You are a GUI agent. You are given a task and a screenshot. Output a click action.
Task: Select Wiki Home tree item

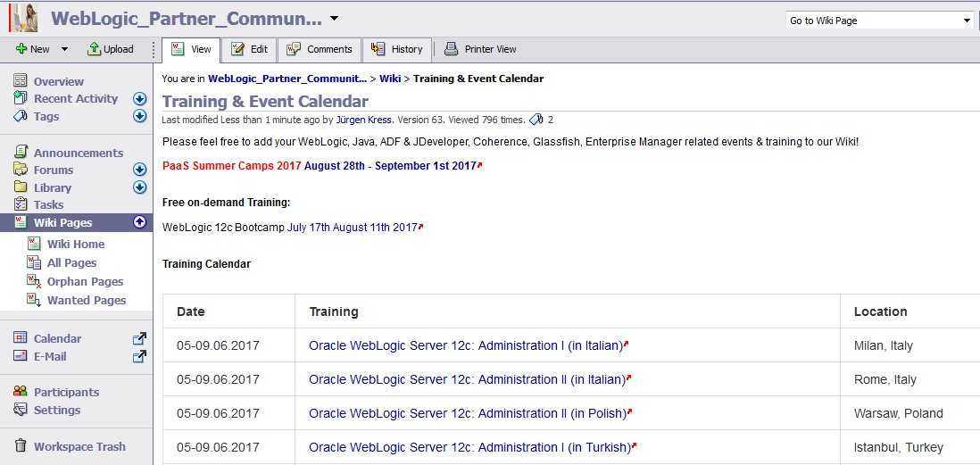click(76, 245)
